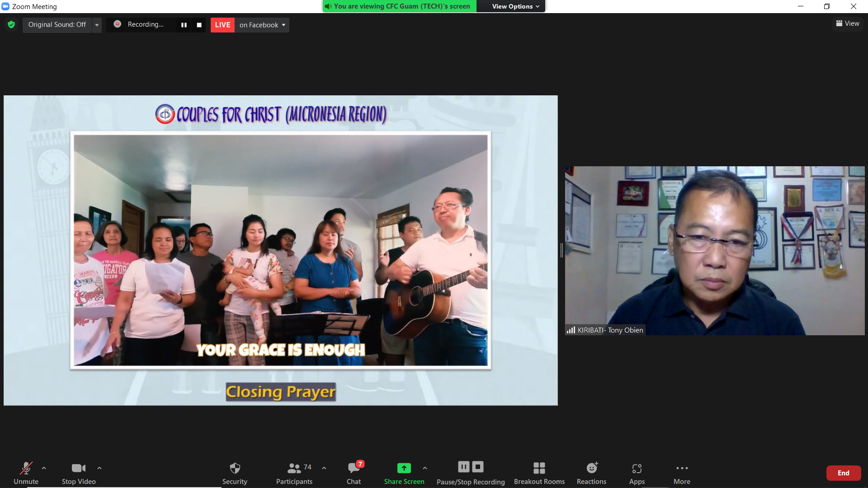The width and height of the screenshot is (868, 488).
Task: Click the speaker icon in the green sharing banner
Action: (329, 6)
